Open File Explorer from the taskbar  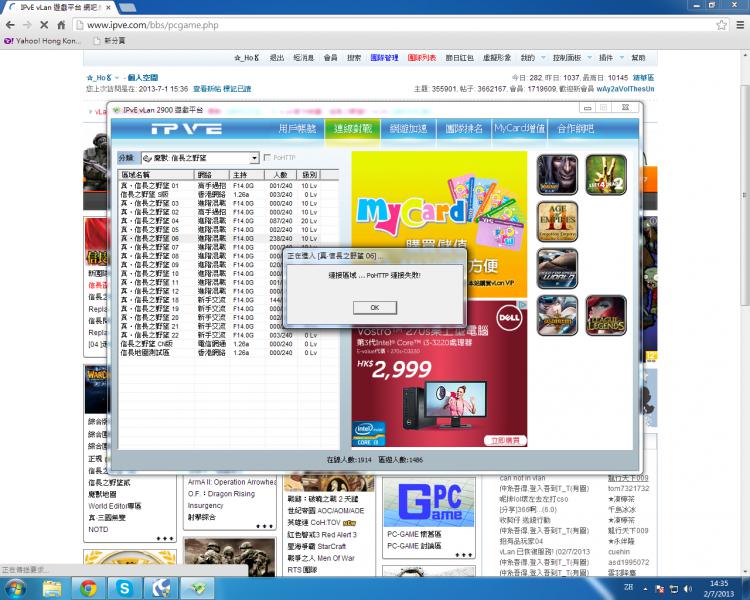click(x=52, y=589)
